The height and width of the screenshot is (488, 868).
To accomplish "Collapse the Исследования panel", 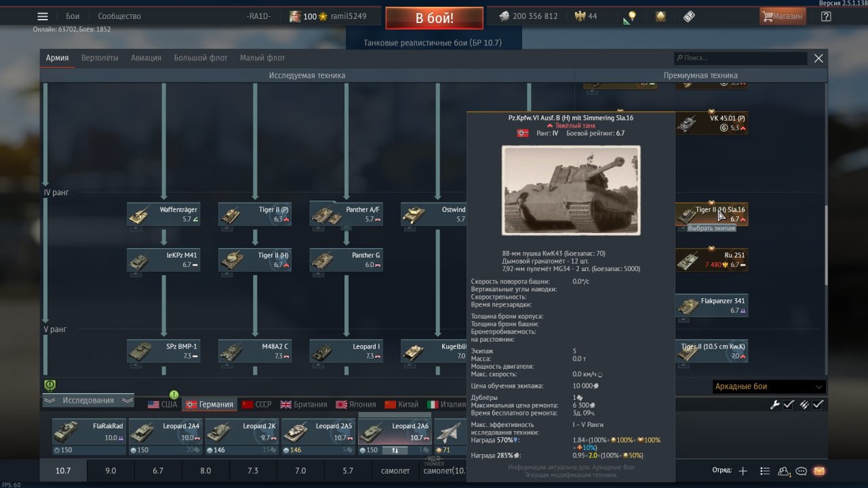I will coord(88,401).
